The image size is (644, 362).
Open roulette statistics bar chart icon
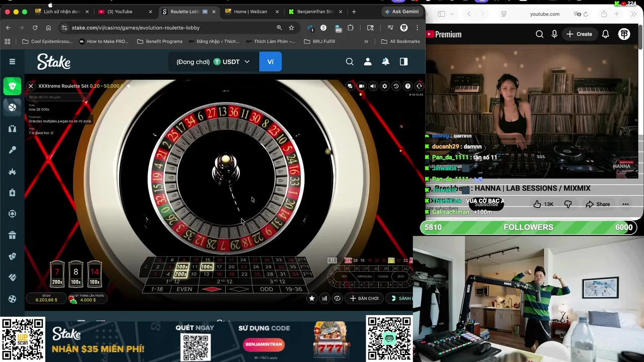(325, 298)
